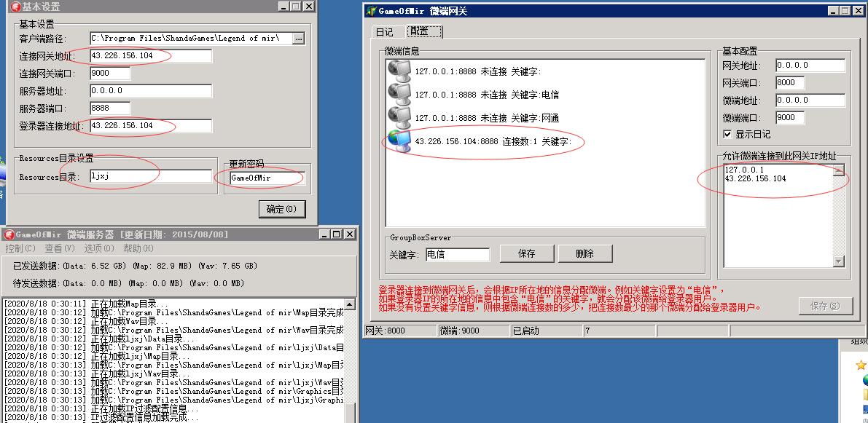Click the log line 正在加载Map目录...
Image resolution: width=868 pixels, height=423 pixels.
[x=86, y=304]
